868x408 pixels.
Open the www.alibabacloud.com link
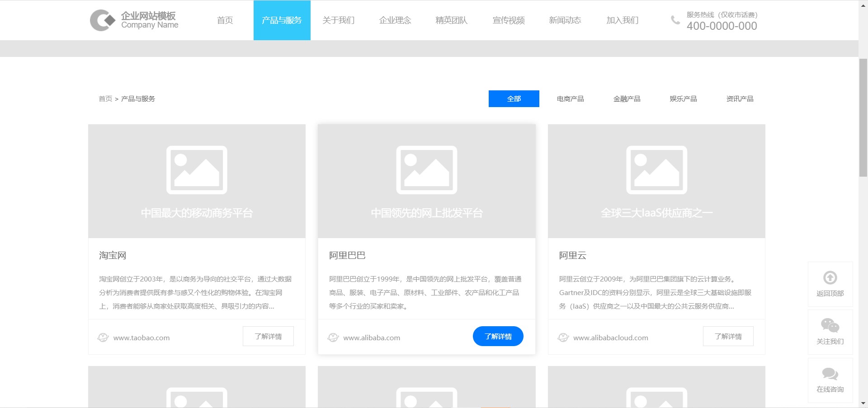611,338
